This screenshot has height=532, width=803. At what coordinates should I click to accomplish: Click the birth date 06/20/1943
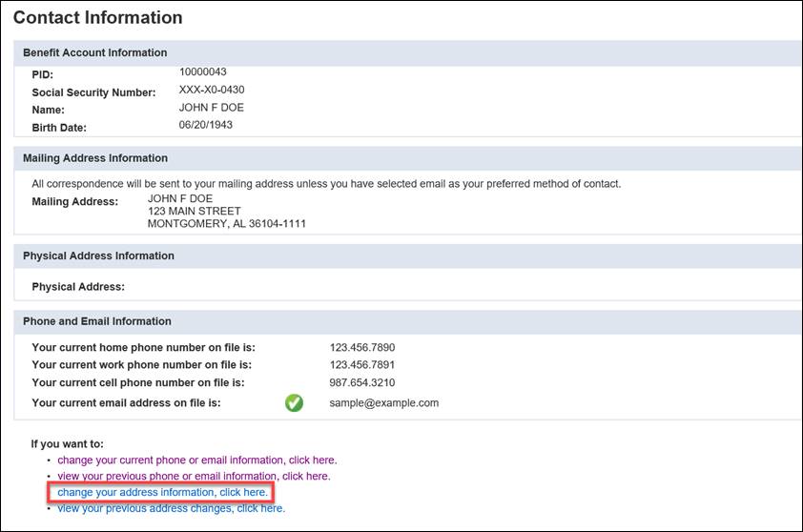(x=205, y=125)
